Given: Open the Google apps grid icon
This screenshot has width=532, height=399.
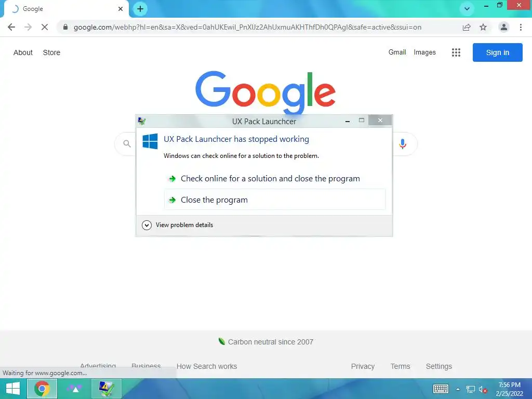Looking at the screenshot, I should 456,52.
